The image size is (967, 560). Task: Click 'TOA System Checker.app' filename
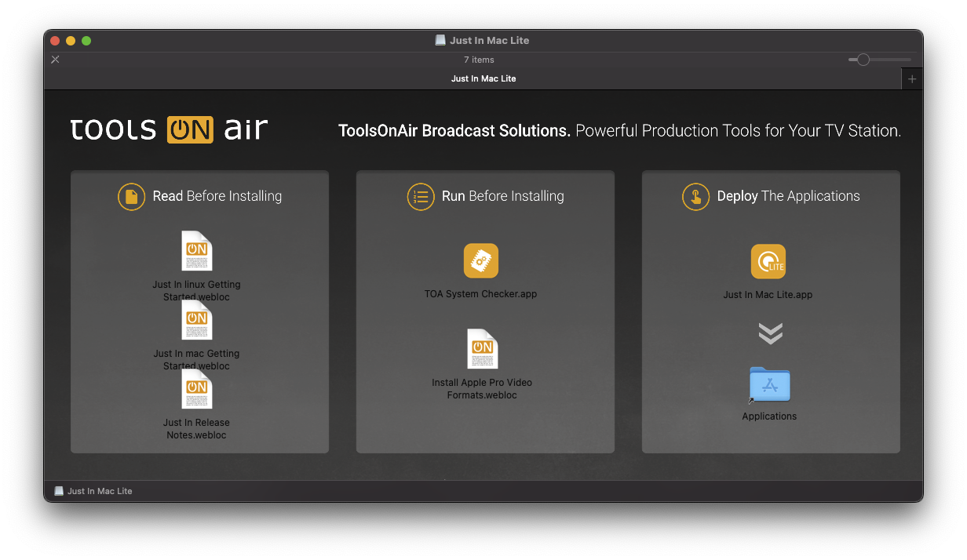tap(481, 295)
